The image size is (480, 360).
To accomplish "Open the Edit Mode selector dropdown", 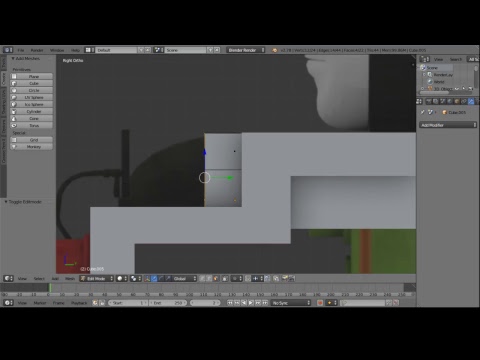I will [x=97, y=278].
